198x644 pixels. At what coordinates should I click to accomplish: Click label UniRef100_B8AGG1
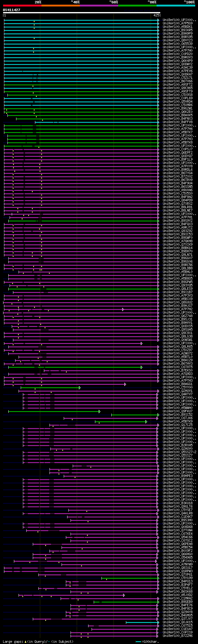tap(178, 384)
